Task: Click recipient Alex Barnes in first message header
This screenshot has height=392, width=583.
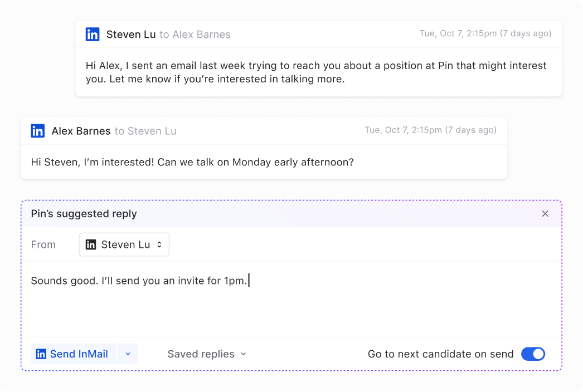Action: click(x=201, y=35)
